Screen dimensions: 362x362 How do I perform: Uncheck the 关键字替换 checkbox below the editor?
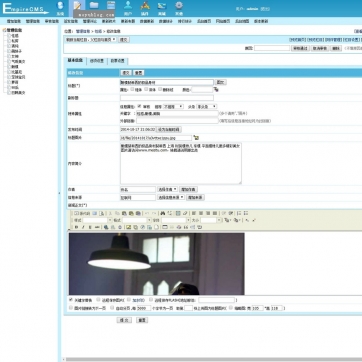point(71,300)
